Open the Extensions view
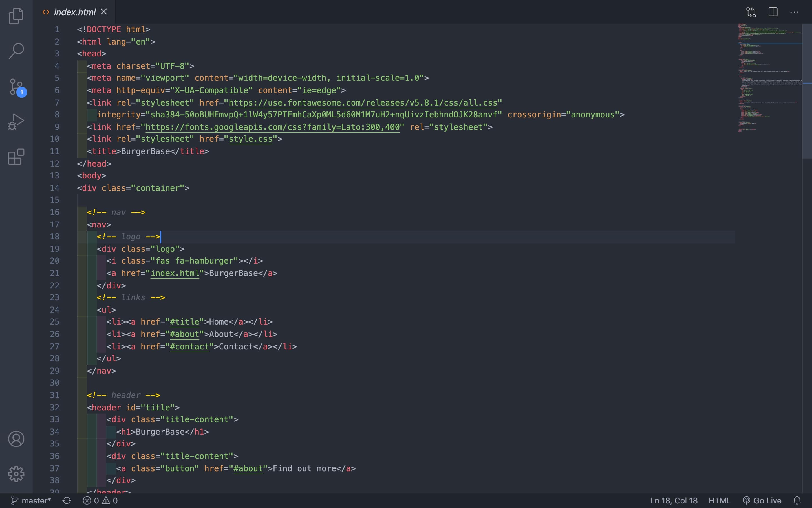Screen dimensions: 812x508 click(16, 157)
